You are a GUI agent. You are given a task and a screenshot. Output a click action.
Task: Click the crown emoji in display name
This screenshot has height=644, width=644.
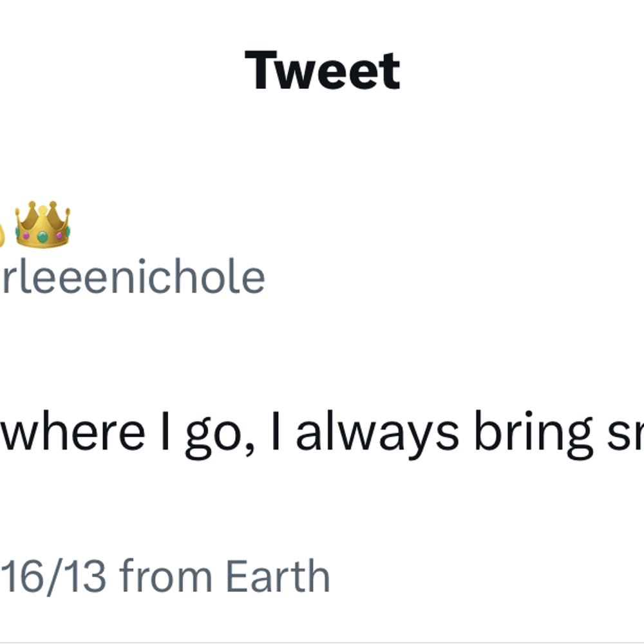click(x=43, y=225)
